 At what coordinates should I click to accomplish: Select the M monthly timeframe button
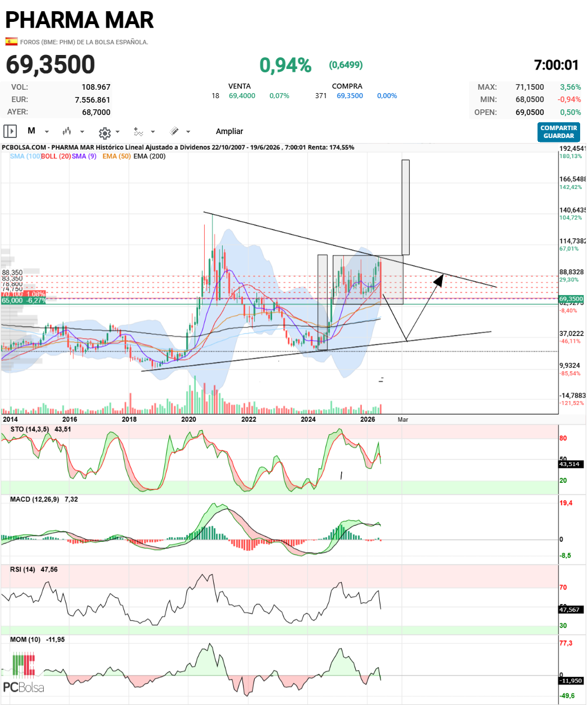point(31,131)
